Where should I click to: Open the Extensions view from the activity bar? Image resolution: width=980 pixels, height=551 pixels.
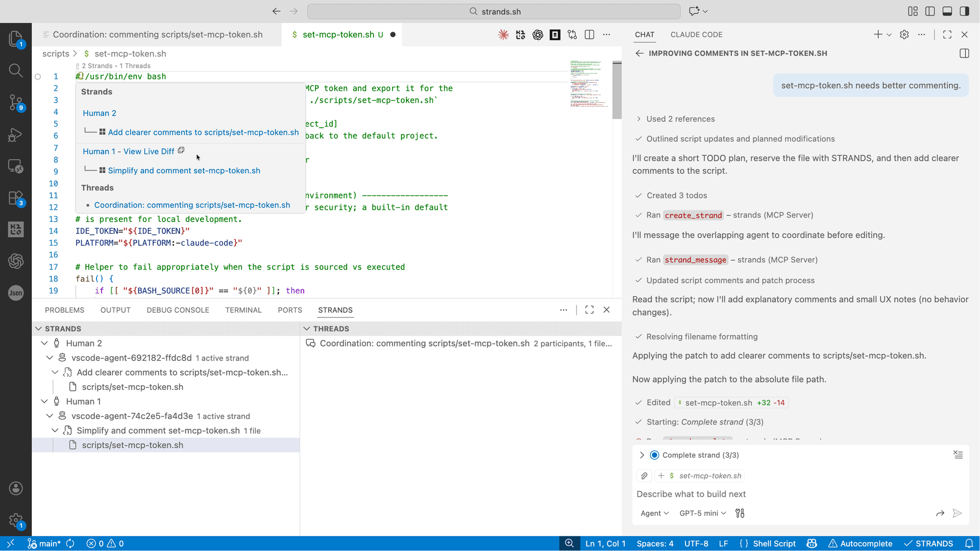coord(16,197)
